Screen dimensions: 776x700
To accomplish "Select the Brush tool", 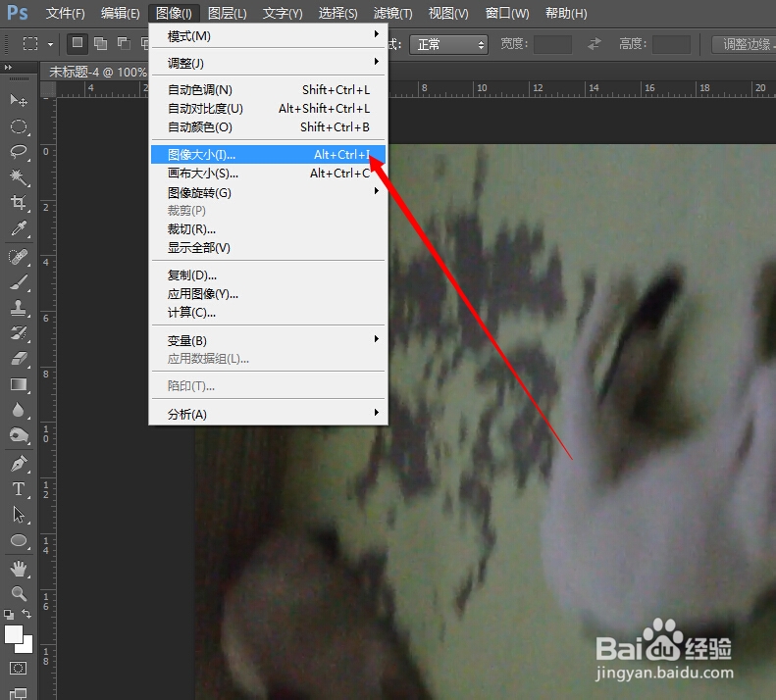I will coord(19,283).
